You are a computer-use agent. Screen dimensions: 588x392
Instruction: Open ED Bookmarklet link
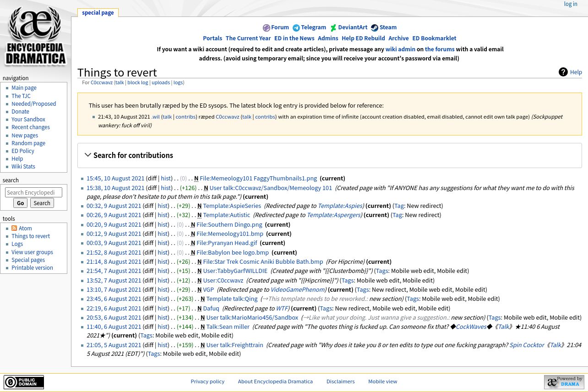[x=434, y=38]
